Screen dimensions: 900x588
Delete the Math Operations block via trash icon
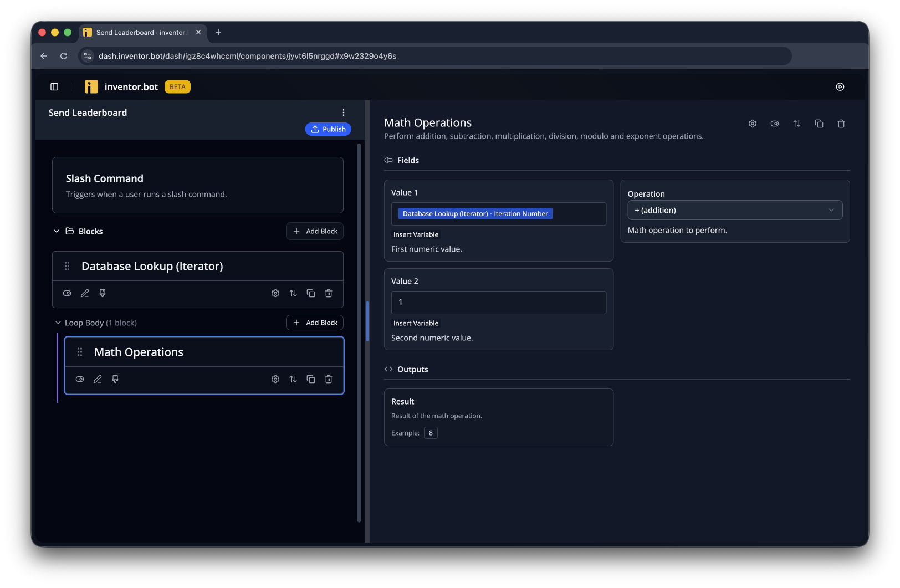[329, 379]
